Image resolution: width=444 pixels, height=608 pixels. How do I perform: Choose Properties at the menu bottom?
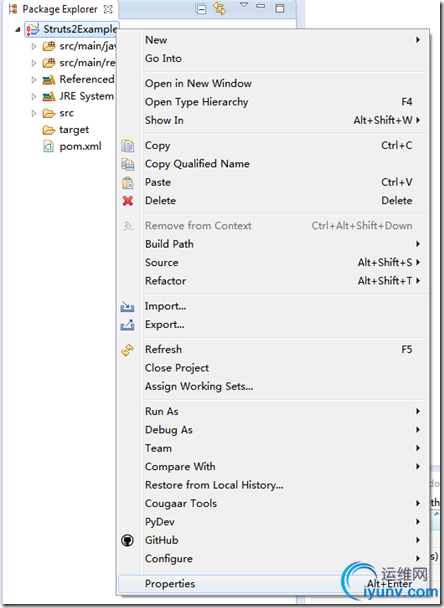pos(273,584)
